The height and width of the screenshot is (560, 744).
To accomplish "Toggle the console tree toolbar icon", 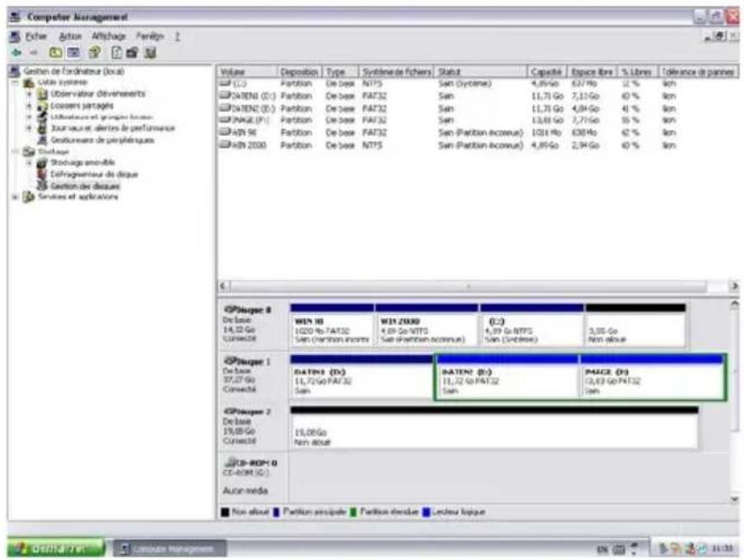I will pos(74,52).
